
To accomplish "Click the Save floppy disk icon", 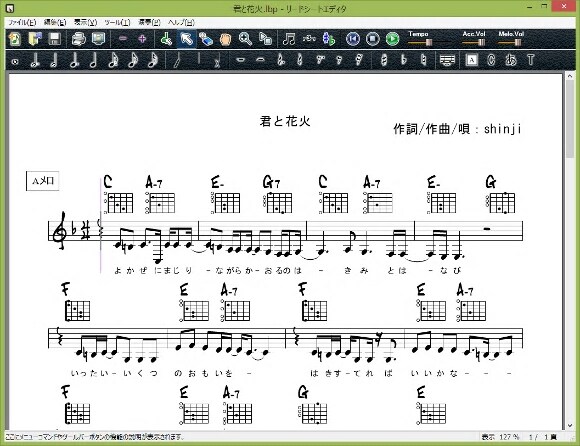I will point(55,39).
